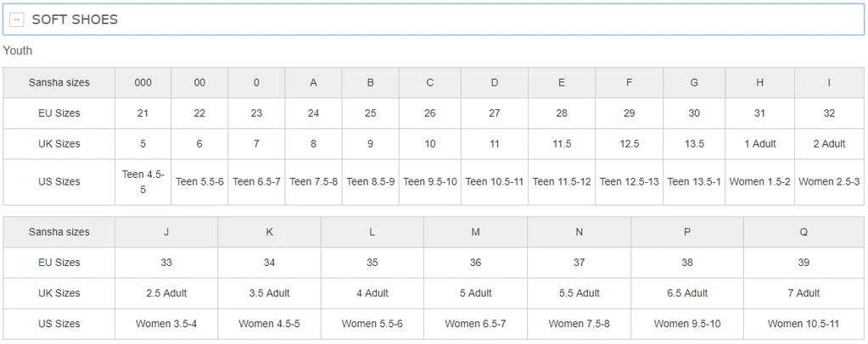This screenshot has height=344, width=868.
Task: Click the SOFT SHOES accordion header title
Action: point(75,19)
